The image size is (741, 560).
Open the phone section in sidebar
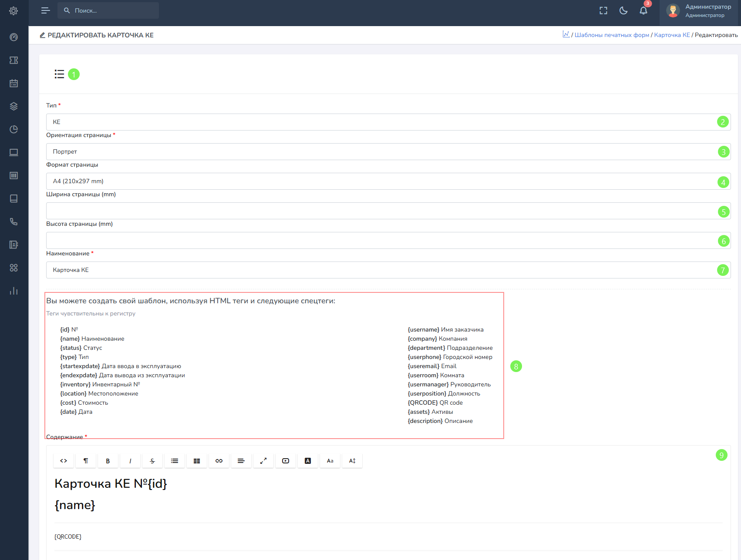coord(14,222)
